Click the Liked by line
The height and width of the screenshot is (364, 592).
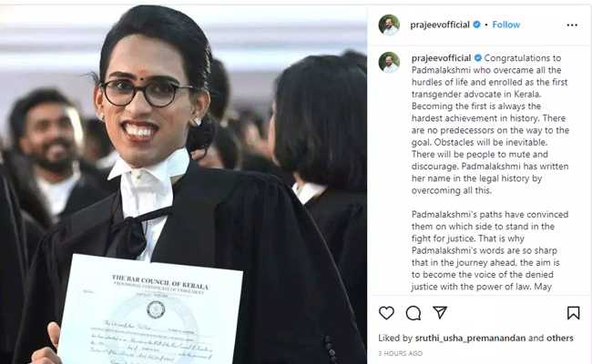475,338
